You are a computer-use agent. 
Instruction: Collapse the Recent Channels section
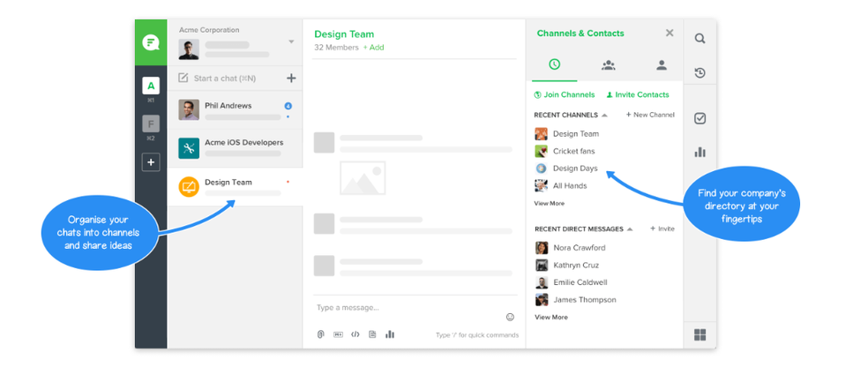click(604, 116)
